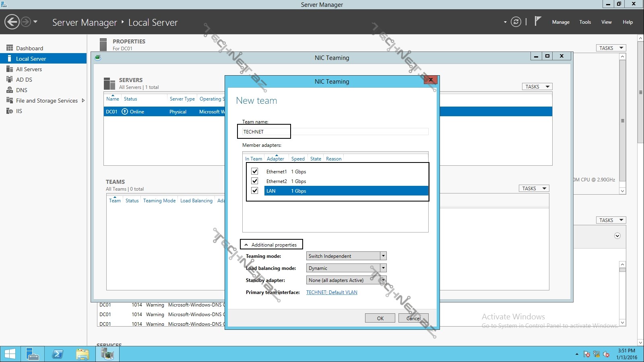This screenshot has height=362, width=644.
Task: Open the Tools menu
Action: pos(585,22)
